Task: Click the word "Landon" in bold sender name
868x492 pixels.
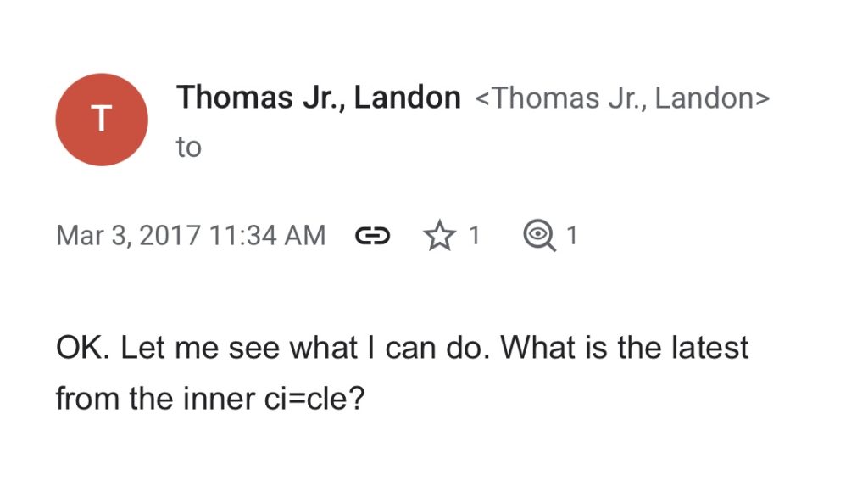Action: click(407, 98)
